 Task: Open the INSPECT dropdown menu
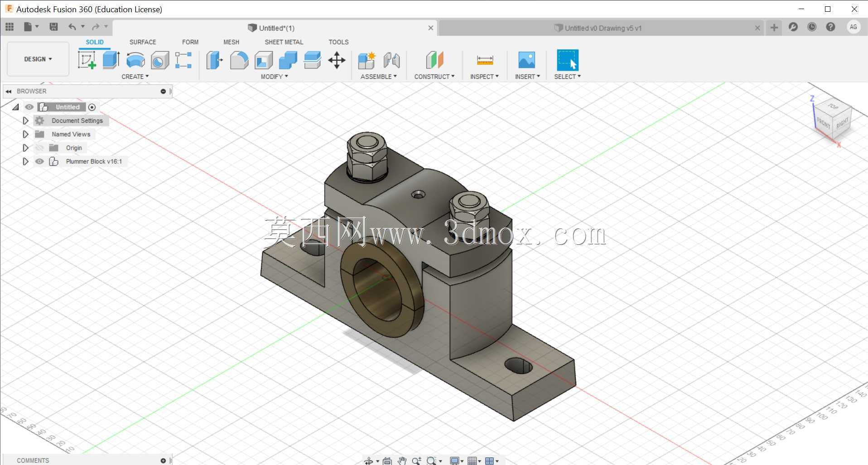484,77
